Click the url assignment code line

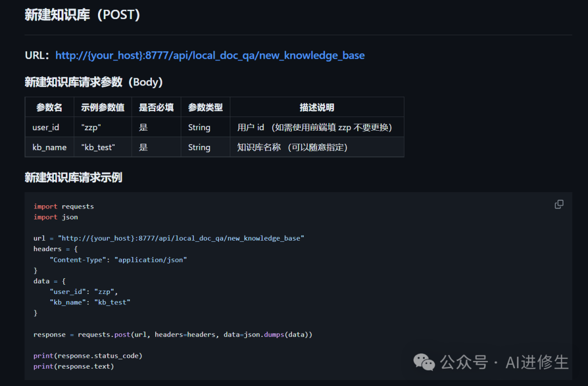point(169,238)
